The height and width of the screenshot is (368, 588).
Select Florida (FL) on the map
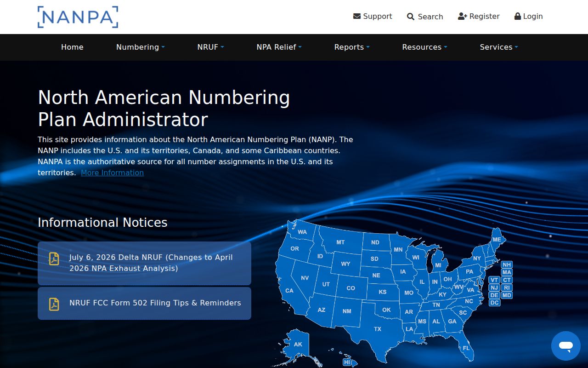466,348
